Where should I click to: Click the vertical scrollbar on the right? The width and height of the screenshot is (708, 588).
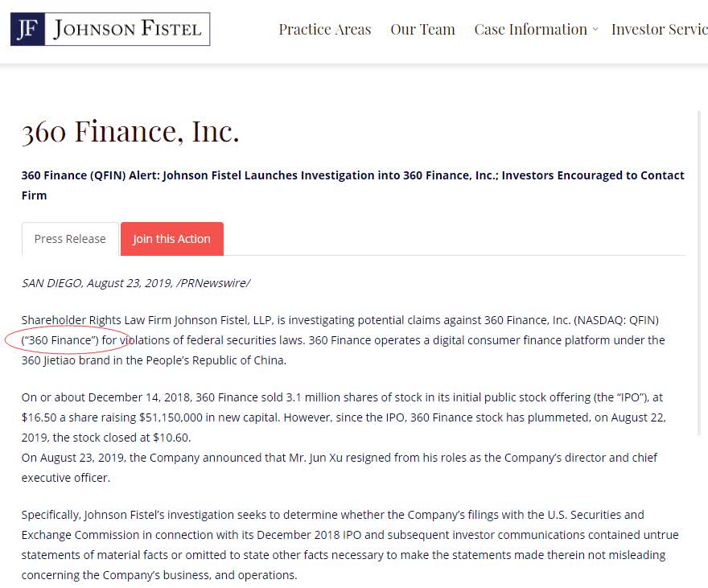click(x=699, y=273)
